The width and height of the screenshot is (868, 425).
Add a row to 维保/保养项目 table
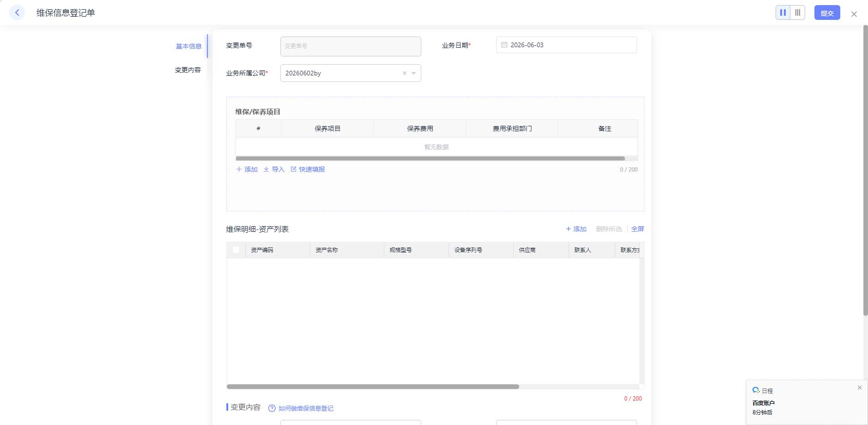click(x=247, y=169)
